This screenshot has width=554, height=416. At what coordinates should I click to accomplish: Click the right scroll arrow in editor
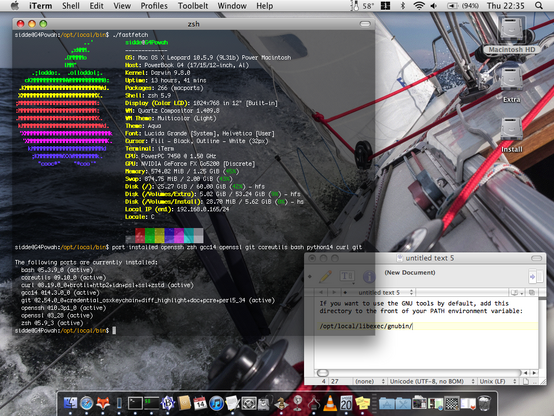tap(534, 373)
